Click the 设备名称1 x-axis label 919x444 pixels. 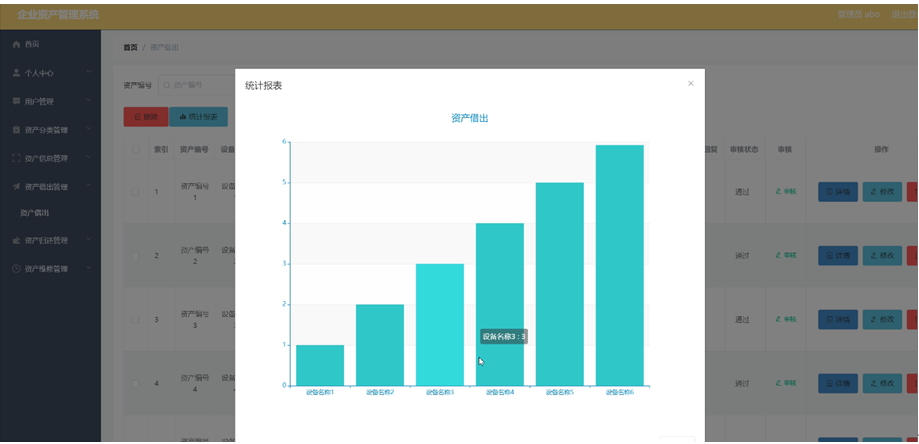[320, 392]
